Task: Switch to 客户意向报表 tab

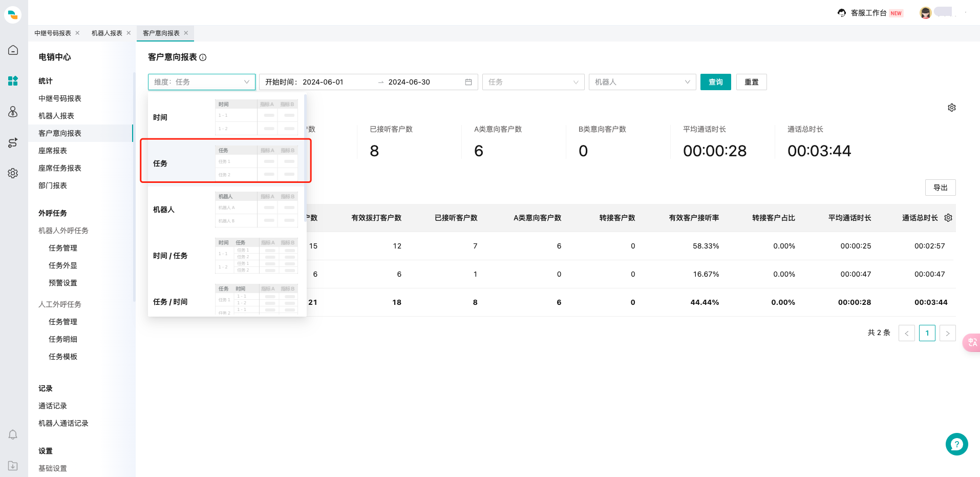Action: click(161, 33)
